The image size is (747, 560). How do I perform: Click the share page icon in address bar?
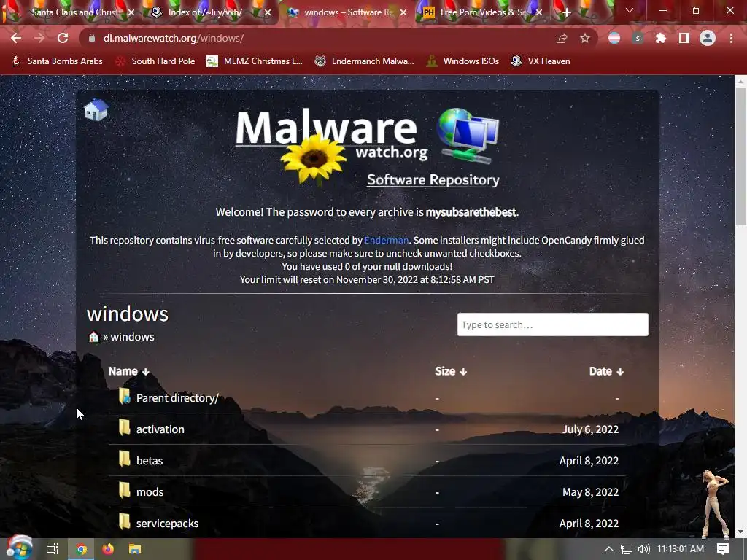562,39
